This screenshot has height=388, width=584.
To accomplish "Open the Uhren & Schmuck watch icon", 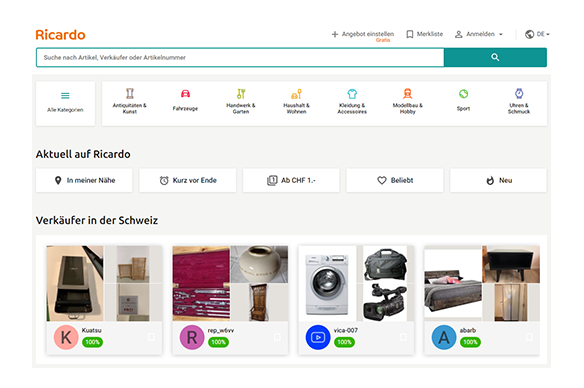I will [519, 93].
